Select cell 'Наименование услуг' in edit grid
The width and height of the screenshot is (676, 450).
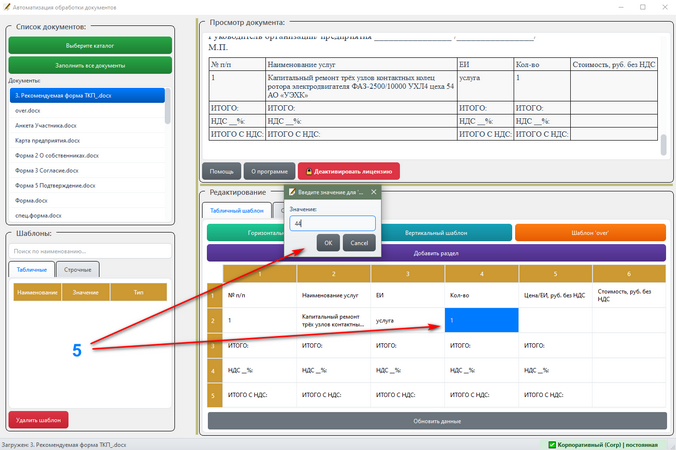[334, 295]
